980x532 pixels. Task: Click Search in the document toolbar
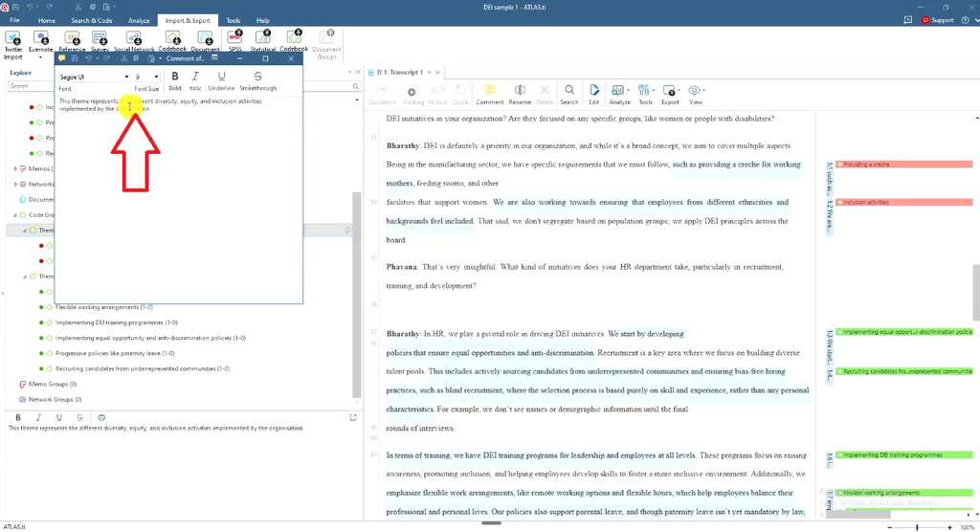point(569,95)
